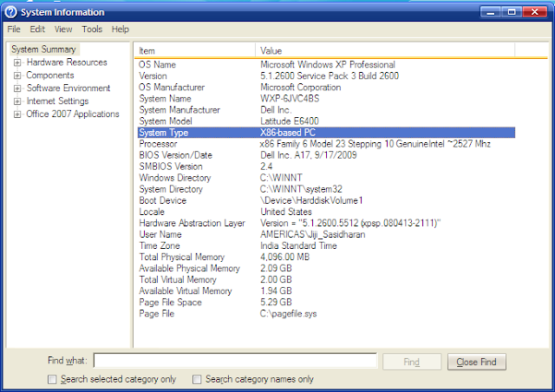Image resolution: width=555 pixels, height=392 pixels.
Task: Open the File menu
Action: (14, 29)
